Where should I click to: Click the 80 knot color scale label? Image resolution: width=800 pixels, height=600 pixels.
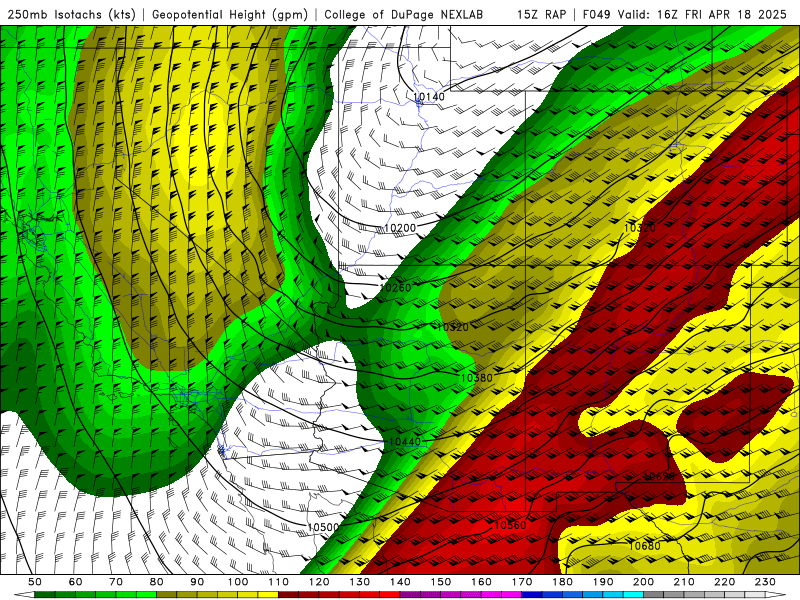pos(156,582)
